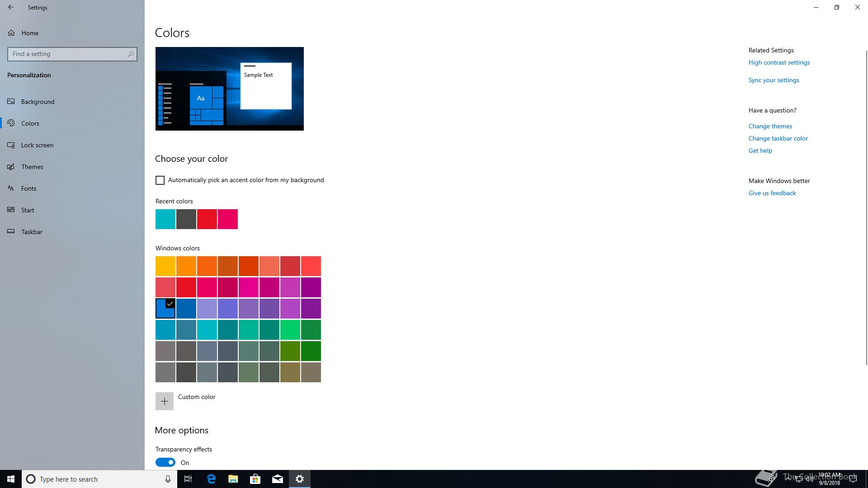Turn off the Transparency effects toggle
This screenshot has width=868, height=488.
pyautogui.click(x=165, y=462)
